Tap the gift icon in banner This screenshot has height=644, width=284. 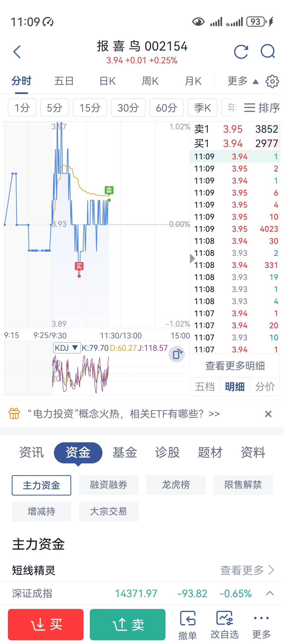click(x=14, y=413)
